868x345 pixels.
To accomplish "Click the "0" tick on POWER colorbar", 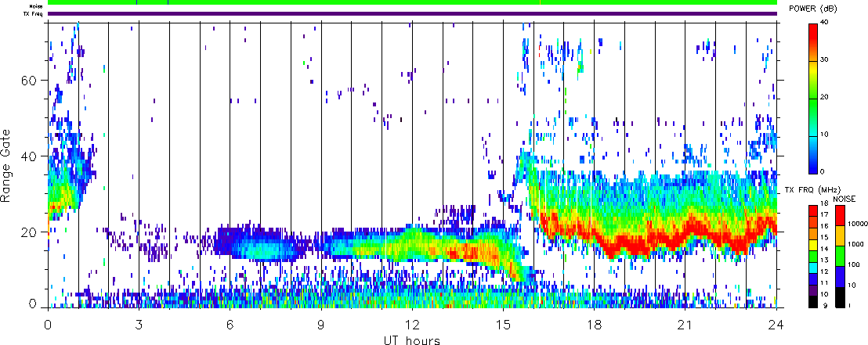I will (x=822, y=171).
